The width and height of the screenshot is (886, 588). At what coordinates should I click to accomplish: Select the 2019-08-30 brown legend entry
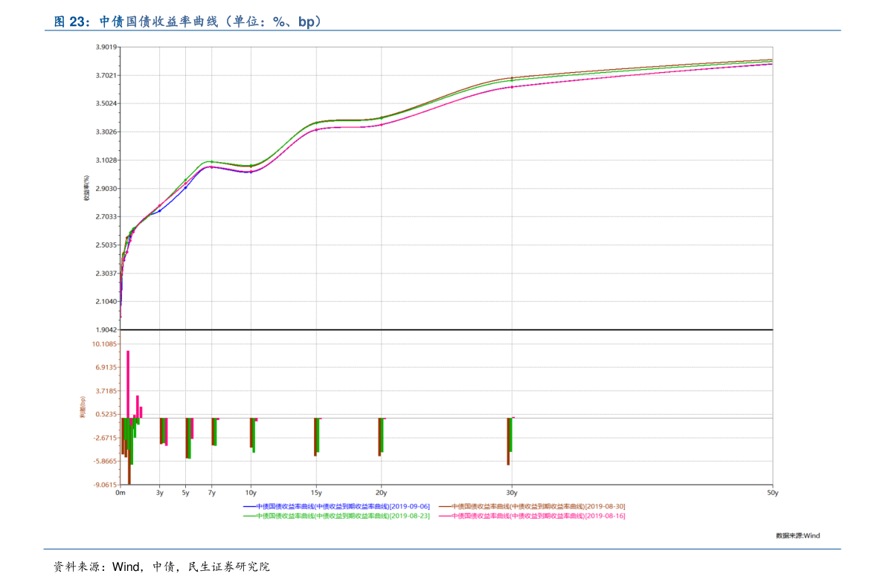click(533, 507)
